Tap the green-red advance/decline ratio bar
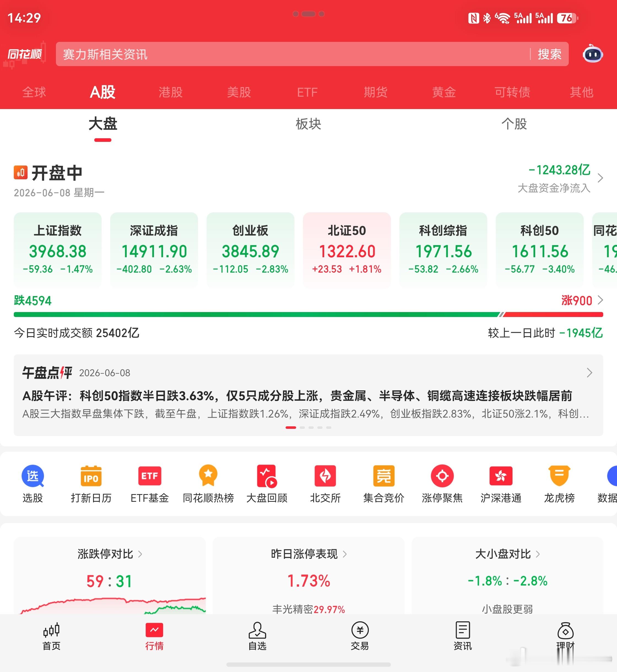The image size is (617, 672). pos(308,315)
